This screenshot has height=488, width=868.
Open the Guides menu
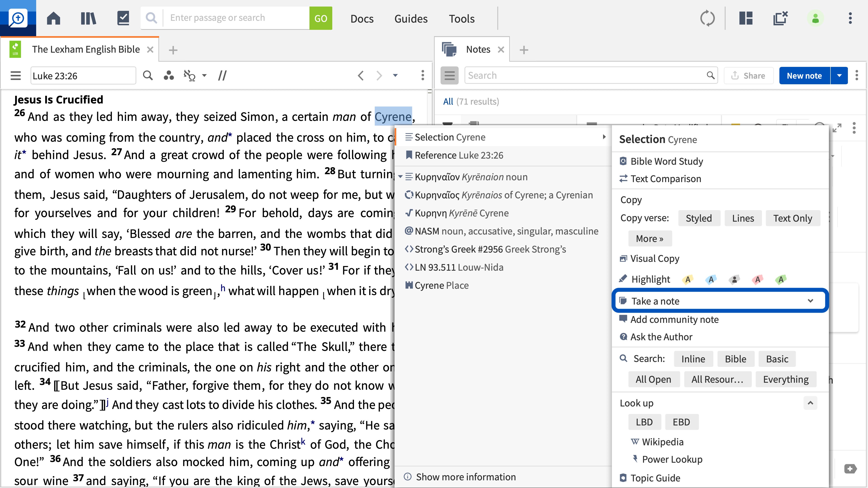point(411,19)
